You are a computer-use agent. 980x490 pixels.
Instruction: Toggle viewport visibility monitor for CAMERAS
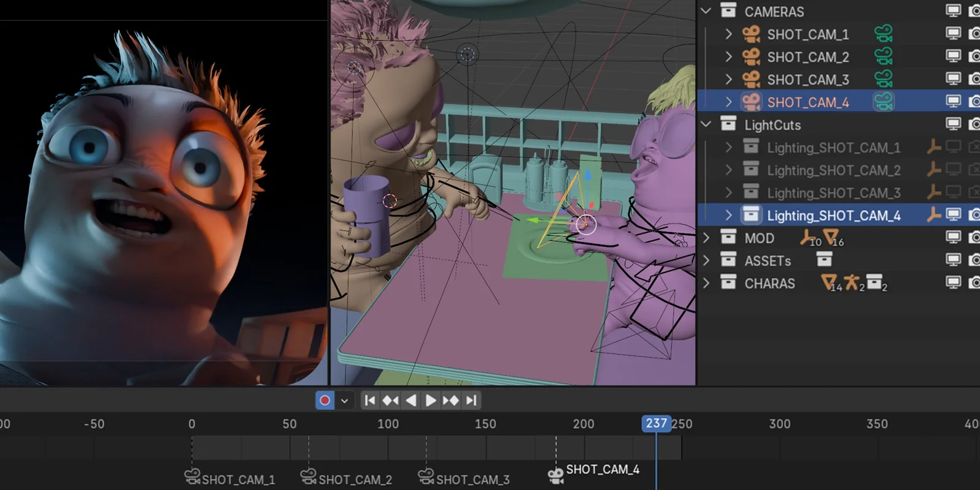(953, 10)
